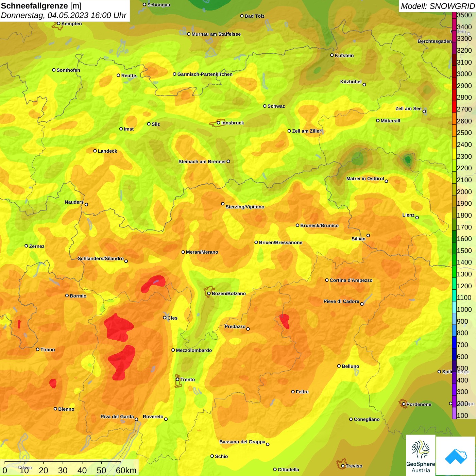476x476 pixels.
Task: Click the Zell am See label
Action: point(408,108)
